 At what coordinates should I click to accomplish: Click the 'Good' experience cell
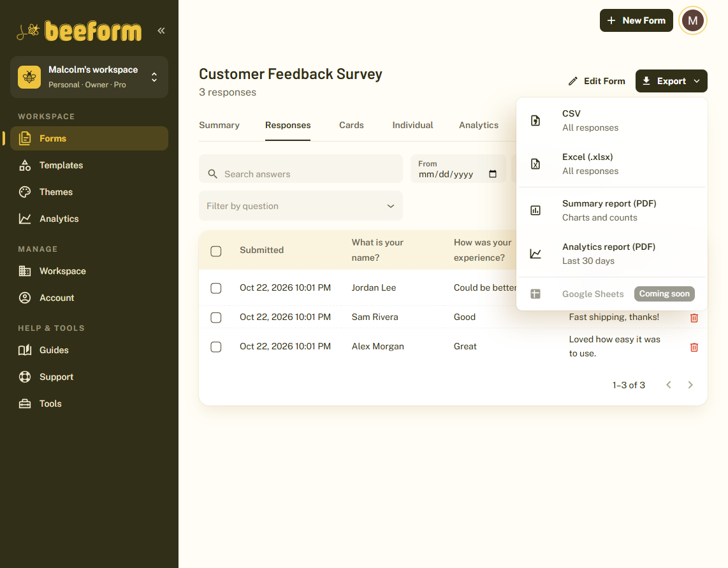click(464, 317)
